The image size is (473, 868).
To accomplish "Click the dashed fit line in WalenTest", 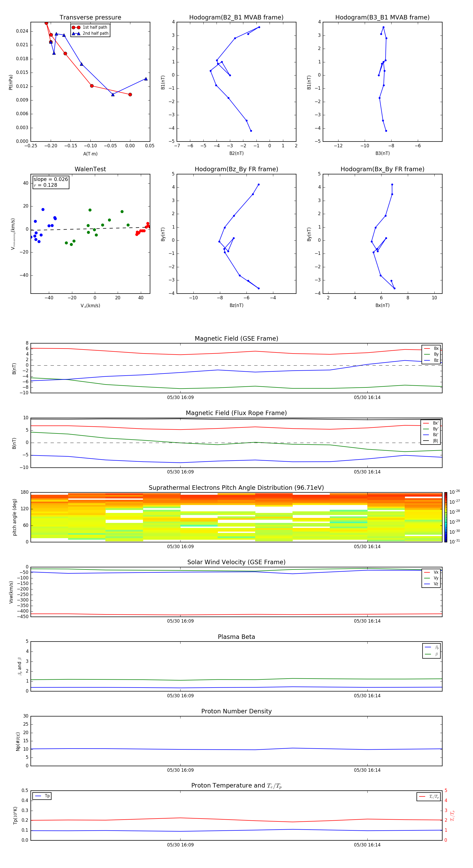I will (x=90, y=229).
